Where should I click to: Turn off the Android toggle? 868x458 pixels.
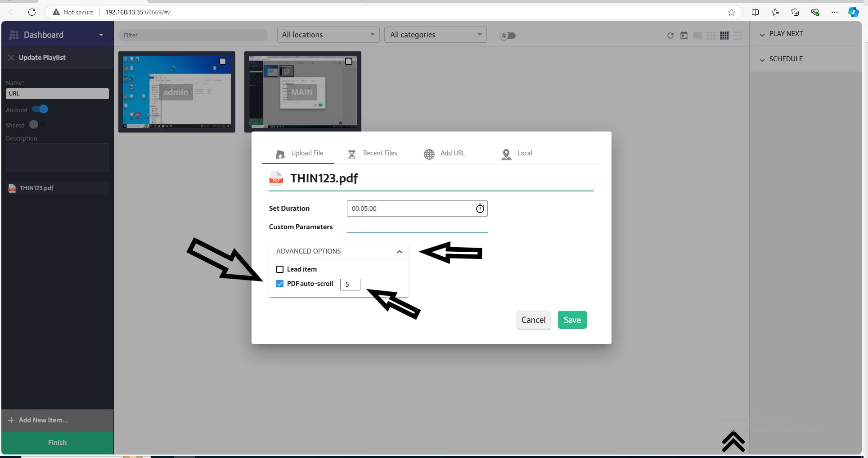pyautogui.click(x=40, y=109)
